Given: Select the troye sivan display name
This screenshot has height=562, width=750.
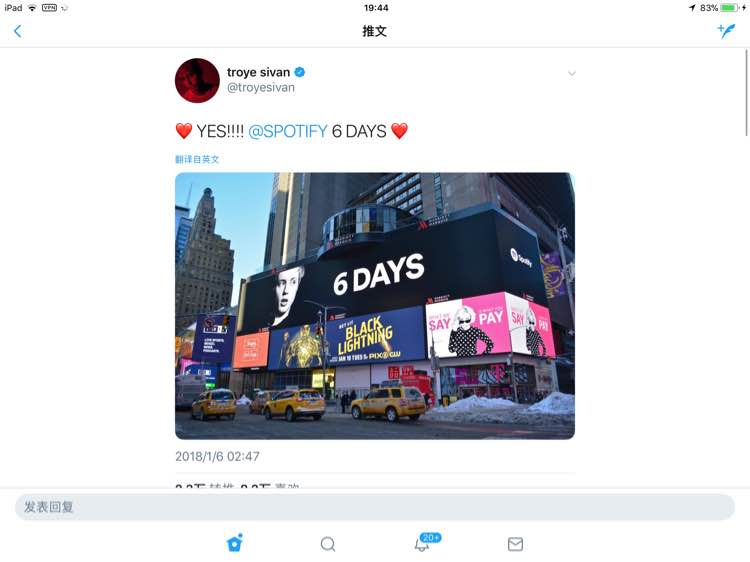Looking at the screenshot, I should [258, 72].
